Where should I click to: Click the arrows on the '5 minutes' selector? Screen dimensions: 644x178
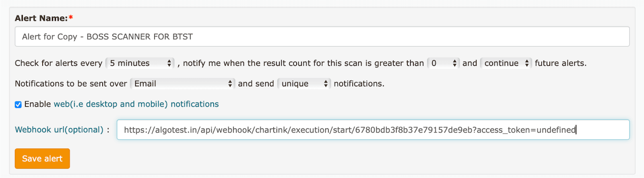169,63
